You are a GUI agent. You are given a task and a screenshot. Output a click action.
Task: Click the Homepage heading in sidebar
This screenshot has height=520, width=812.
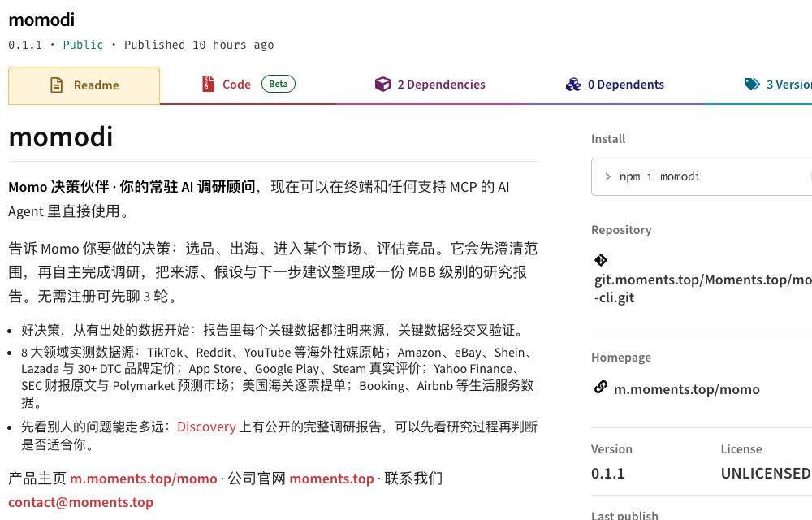tap(621, 357)
